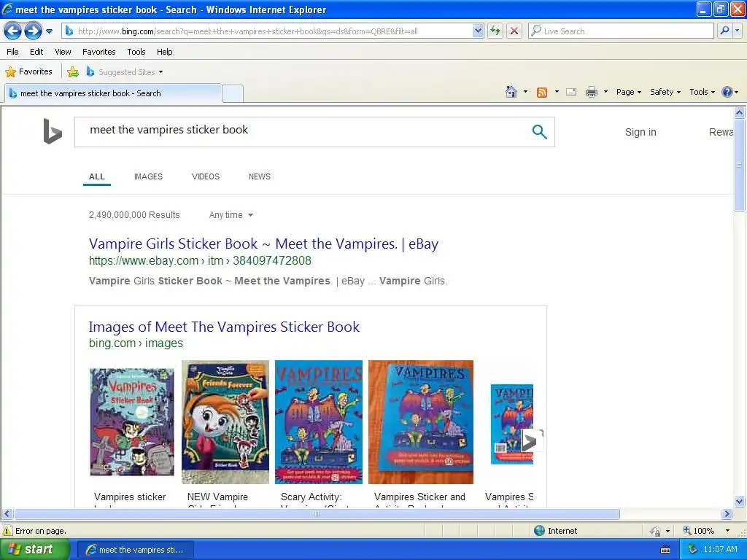The width and height of the screenshot is (747, 560).
Task: Click the 'Error on page' warning icon
Action: click(7, 531)
